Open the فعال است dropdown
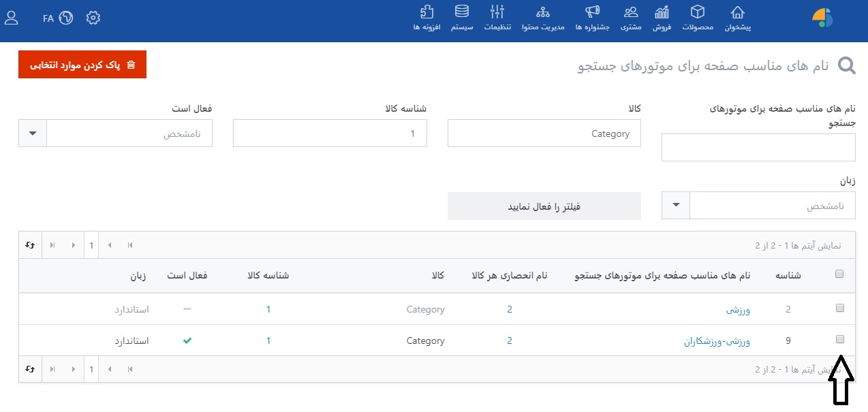This screenshot has width=868, height=412. click(x=115, y=133)
